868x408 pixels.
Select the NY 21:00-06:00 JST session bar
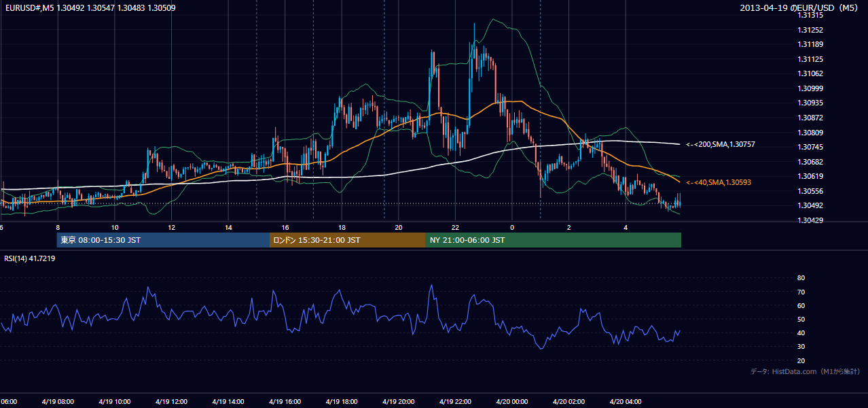point(554,240)
